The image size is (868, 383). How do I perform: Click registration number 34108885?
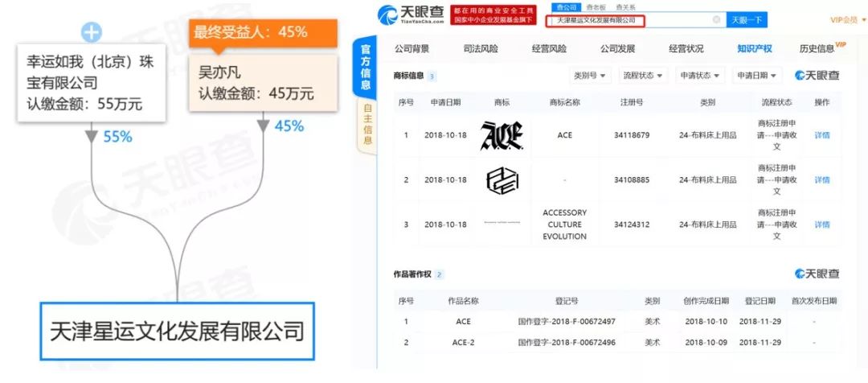point(632,180)
